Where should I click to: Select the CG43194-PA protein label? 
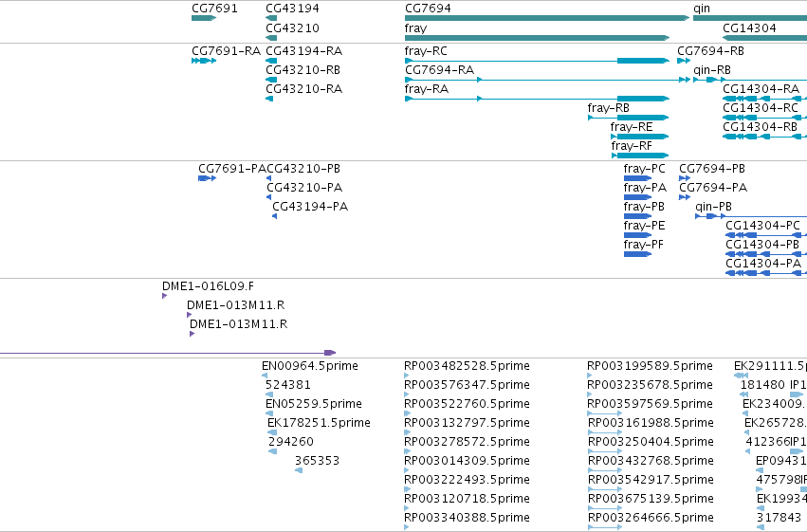tap(310, 207)
